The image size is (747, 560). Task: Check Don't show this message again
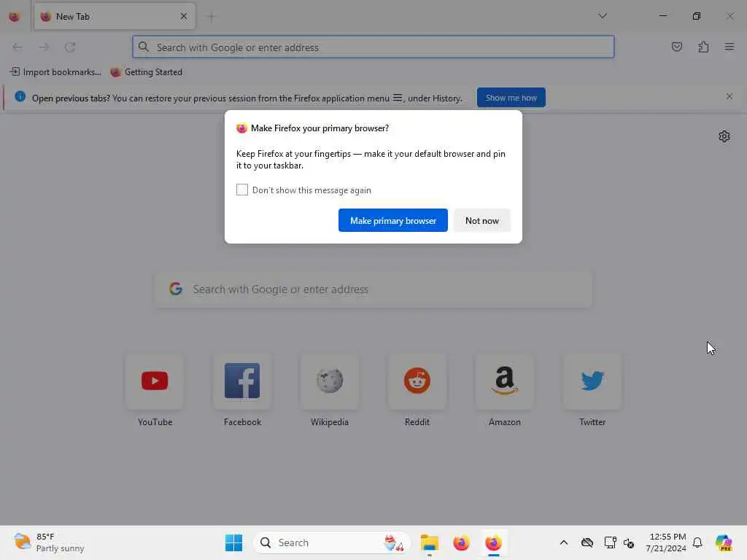pyautogui.click(x=242, y=190)
